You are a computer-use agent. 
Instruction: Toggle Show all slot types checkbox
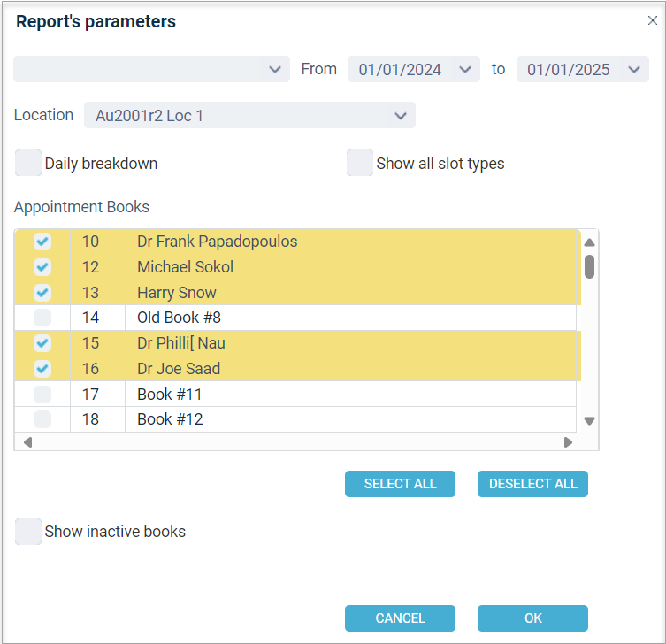click(360, 163)
